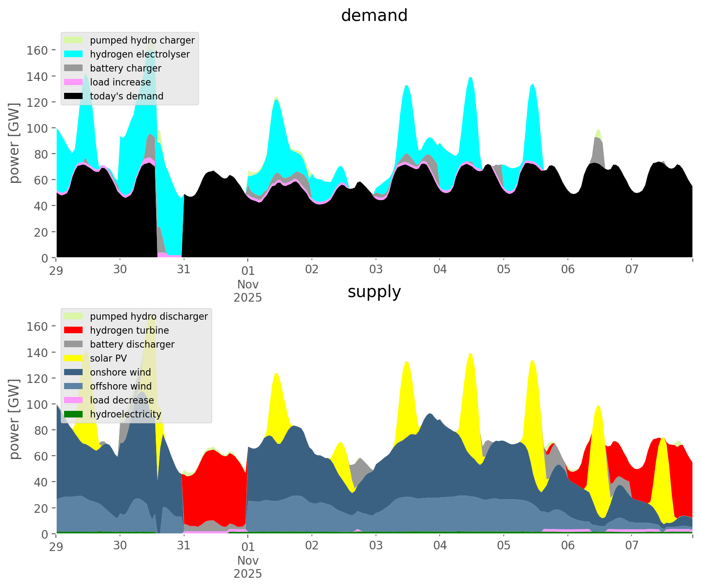Click the yellow solar PV legend swatch
The image size is (701, 588).
[x=74, y=358]
